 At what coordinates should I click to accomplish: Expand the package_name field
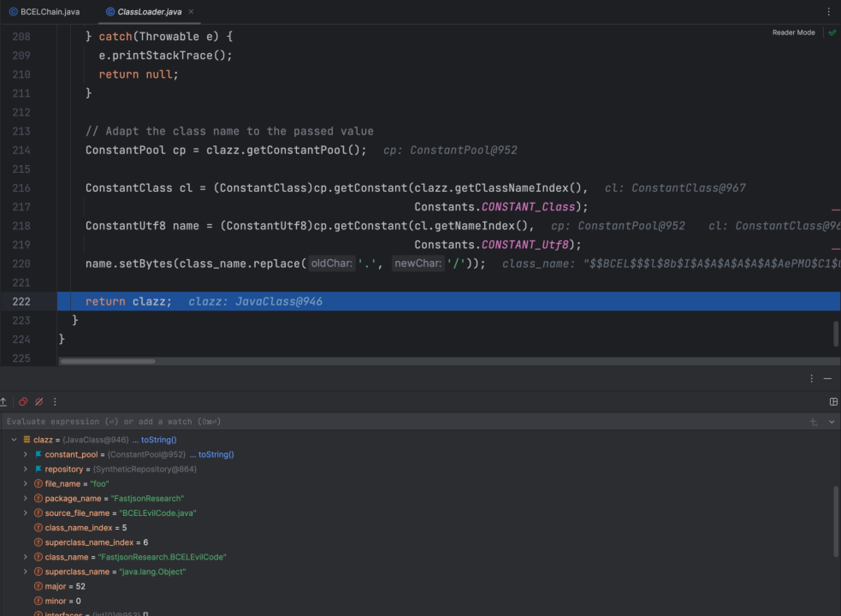click(25, 498)
